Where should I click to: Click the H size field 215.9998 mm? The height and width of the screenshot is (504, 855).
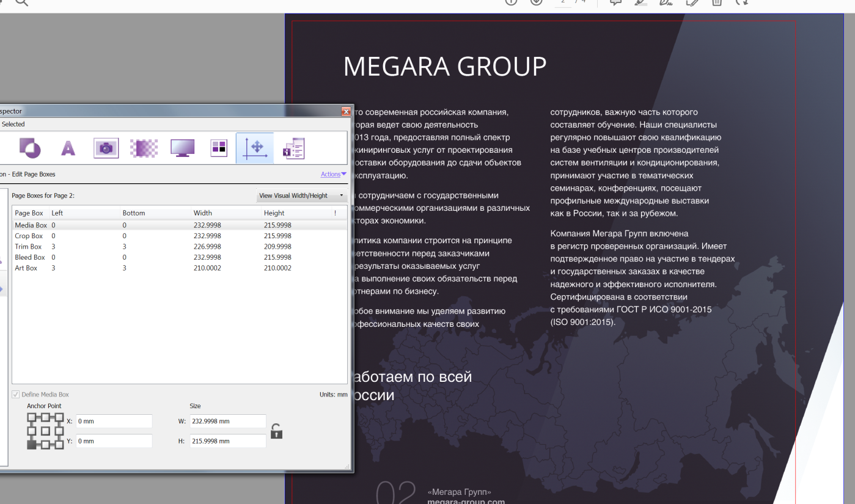(228, 440)
